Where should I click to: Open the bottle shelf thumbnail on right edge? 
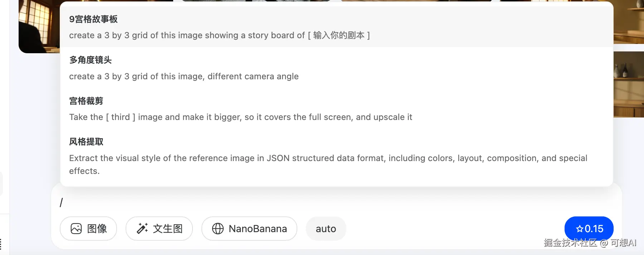[629, 84]
